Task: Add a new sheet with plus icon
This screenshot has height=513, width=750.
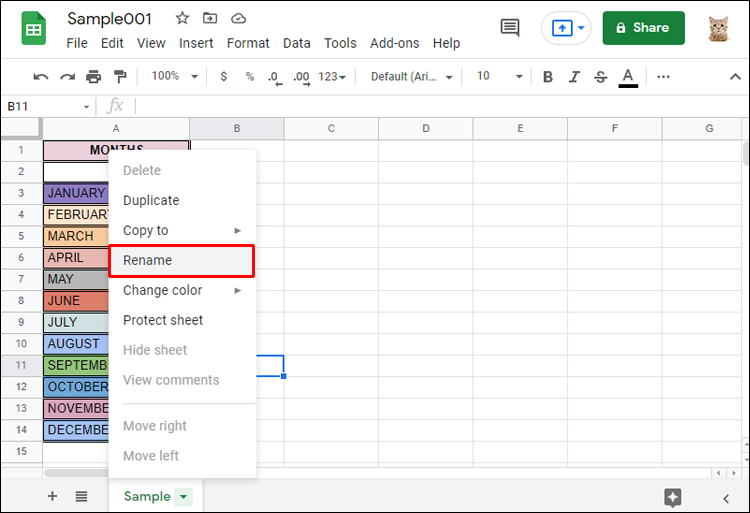Action: [53, 496]
